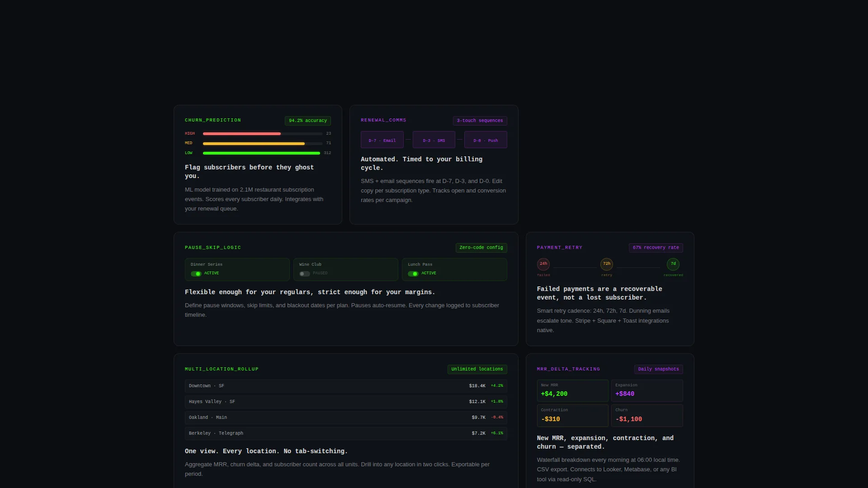This screenshot has height=488, width=868.
Task: Click the PAUSE_SKIP_LOGIC card title
Action: pyautogui.click(x=213, y=248)
